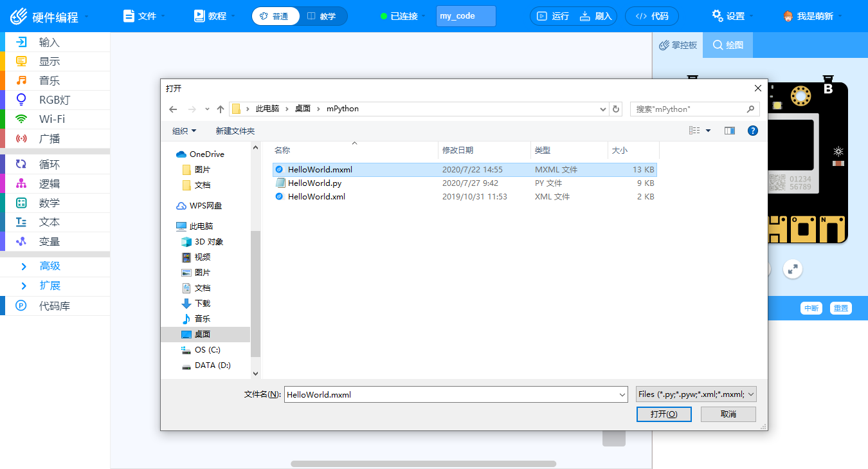Click the 刷入 button
Image resolution: width=868 pixels, height=469 pixels.
(595, 16)
